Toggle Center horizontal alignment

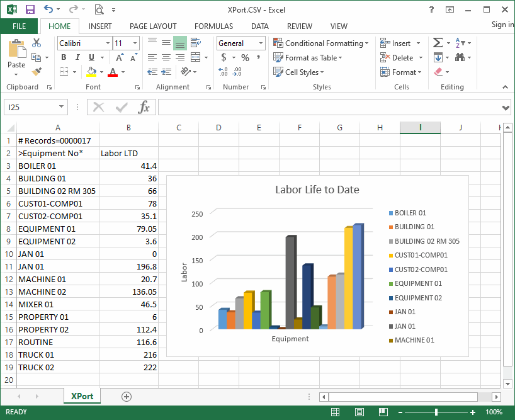pyautogui.click(x=166, y=57)
